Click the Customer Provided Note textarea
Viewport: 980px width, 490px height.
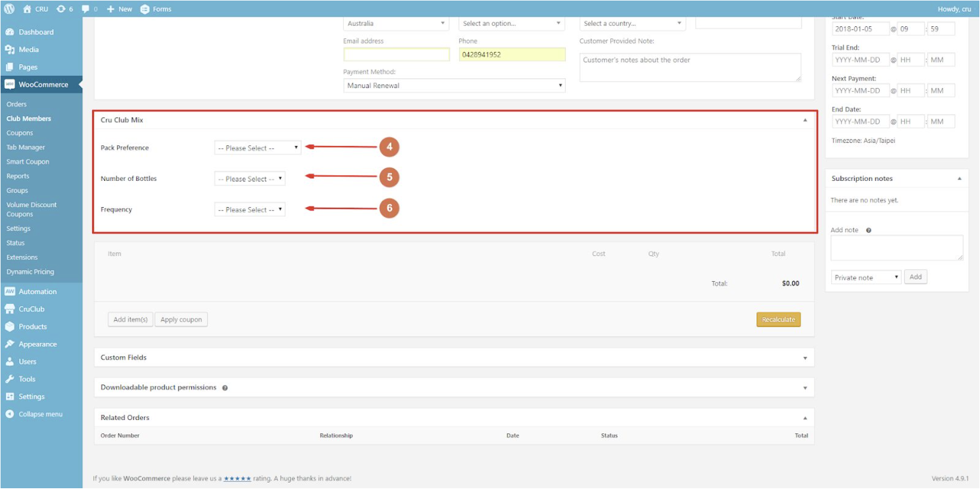click(x=690, y=67)
